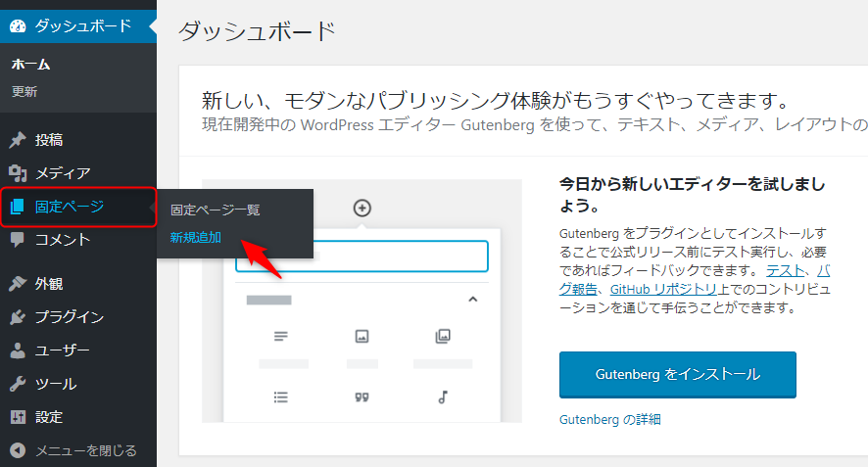Click the Plugins (プラグイン) plug icon

click(18, 317)
